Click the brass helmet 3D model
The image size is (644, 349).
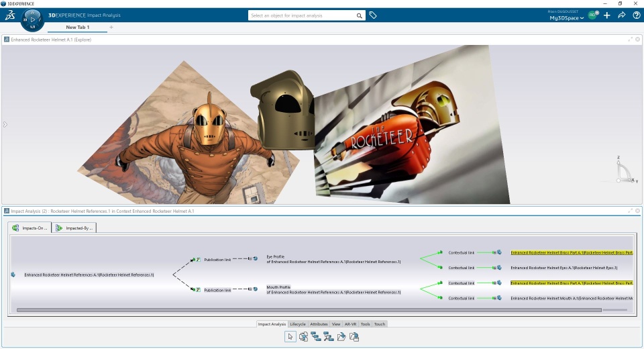[x=283, y=110]
